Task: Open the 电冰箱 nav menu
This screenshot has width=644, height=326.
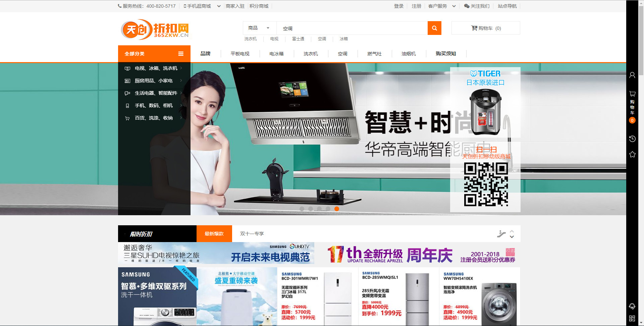Action: click(x=277, y=54)
